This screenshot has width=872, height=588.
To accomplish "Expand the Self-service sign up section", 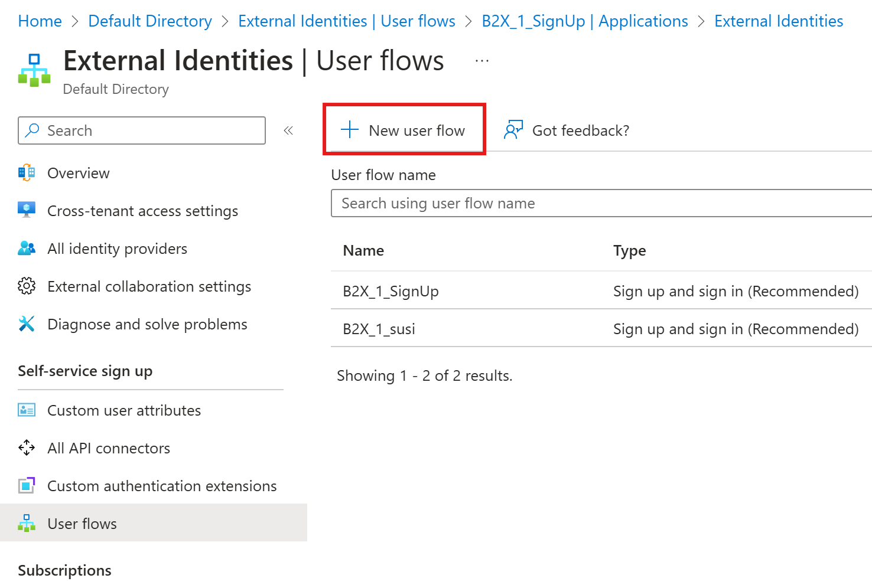I will click(85, 371).
